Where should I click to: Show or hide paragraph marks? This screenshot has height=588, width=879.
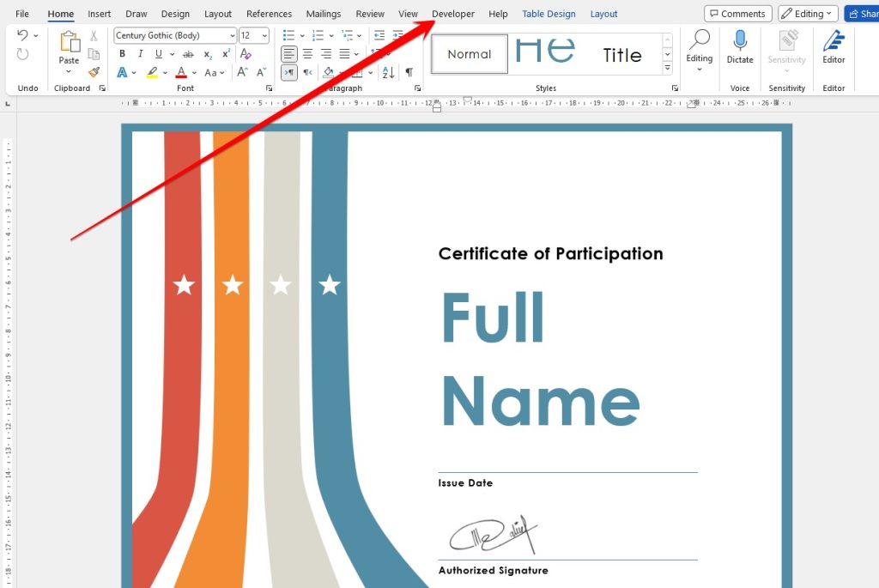click(x=409, y=72)
